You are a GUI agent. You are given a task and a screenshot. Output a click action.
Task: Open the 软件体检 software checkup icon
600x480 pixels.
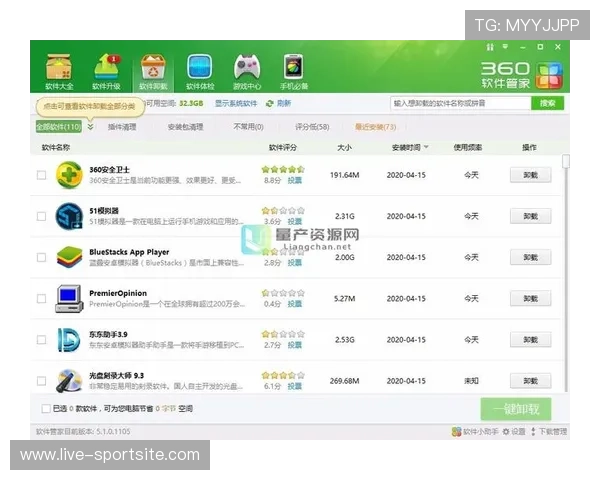coord(200,72)
